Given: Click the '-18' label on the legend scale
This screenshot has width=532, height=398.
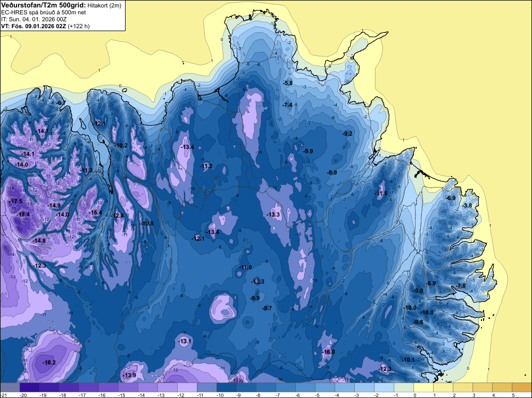Looking at the screenshot, I should pyautogui.click(x=62, y=395).
